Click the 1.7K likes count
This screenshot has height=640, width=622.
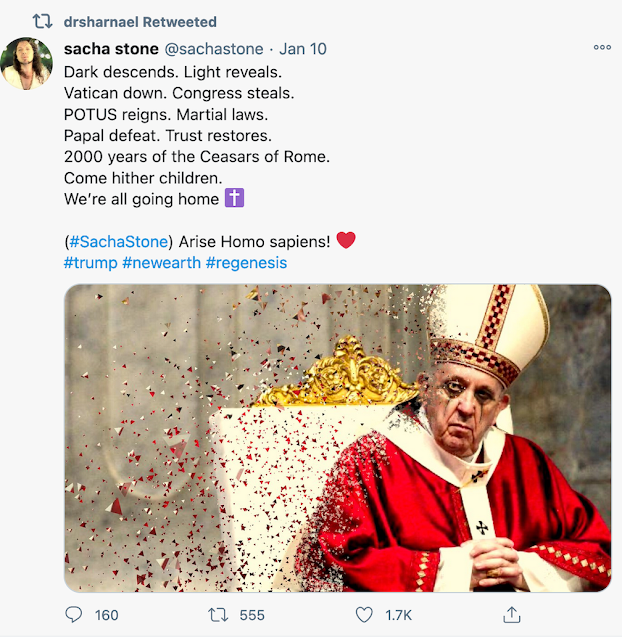400,615
